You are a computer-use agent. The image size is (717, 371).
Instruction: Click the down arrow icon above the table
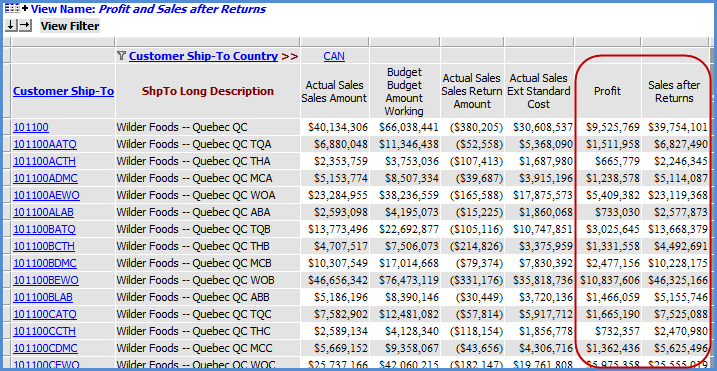[x=11, y=26]
